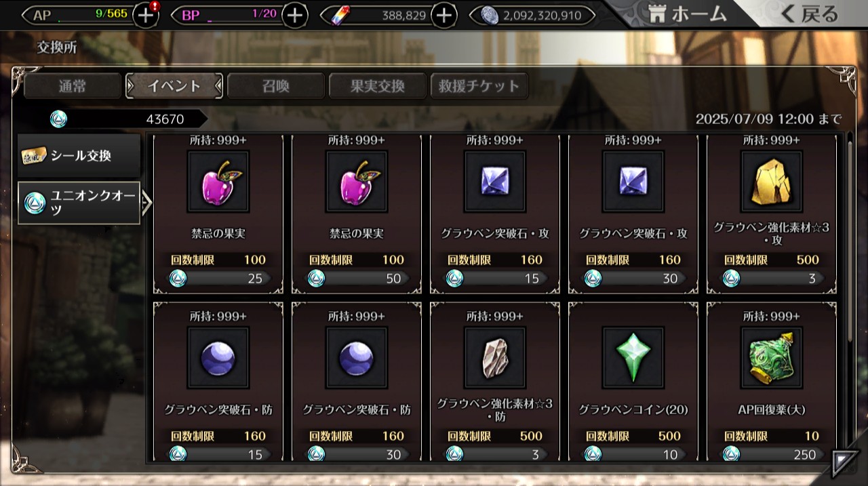This screenshot has height=486, width=868.
Task: Select シール交換 in the left sidebar
Action: tap(79, 156)
